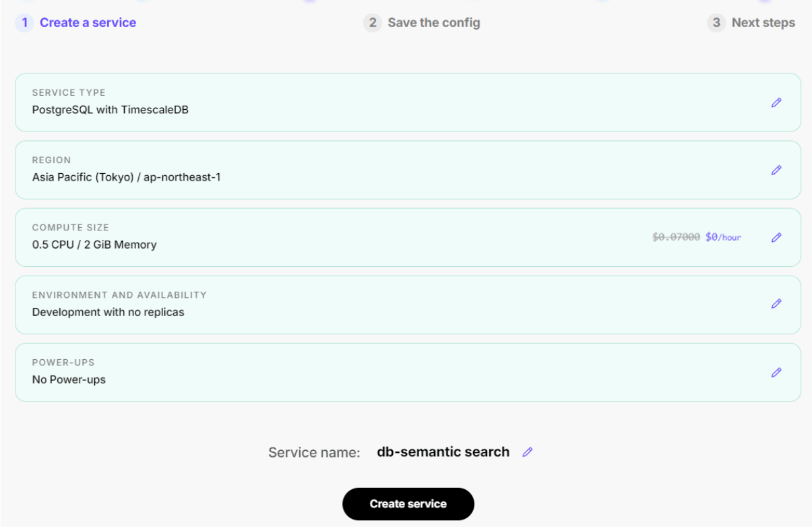Go to the Save the config step

434,23
